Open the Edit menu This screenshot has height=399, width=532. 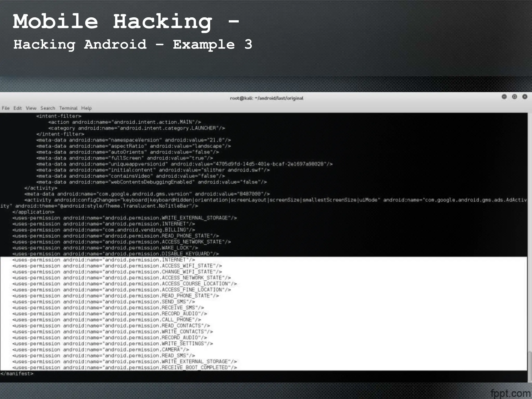tap(17, 108)
